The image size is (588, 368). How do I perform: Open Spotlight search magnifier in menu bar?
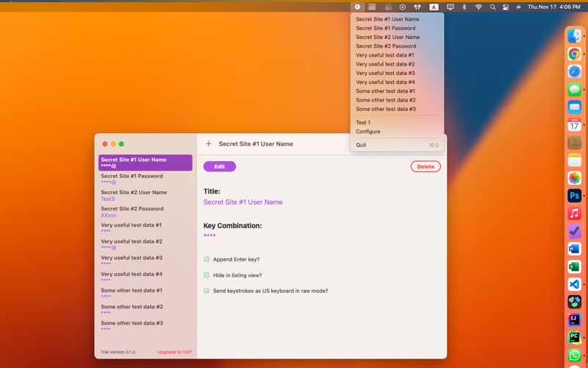[492, 7]
